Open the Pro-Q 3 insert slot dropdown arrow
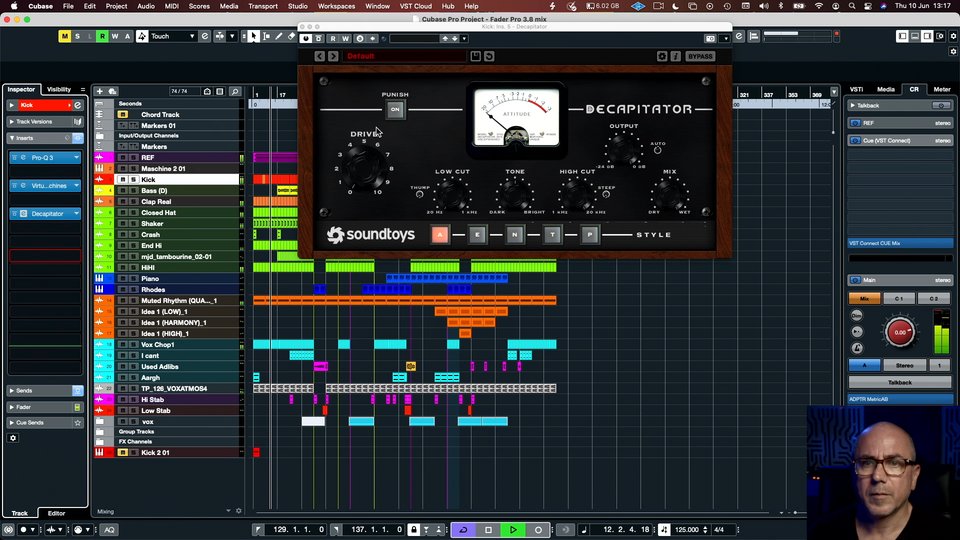The image size is (960, 540). click(x=77, y=158)
